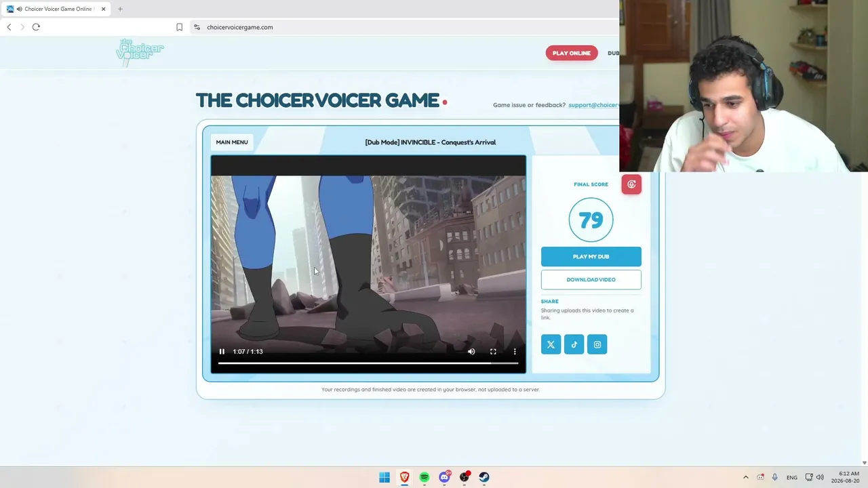Click the DOWNLOAD VIDEO button
Viewport: 868px width, 488px height.
[x=591, y=280]
